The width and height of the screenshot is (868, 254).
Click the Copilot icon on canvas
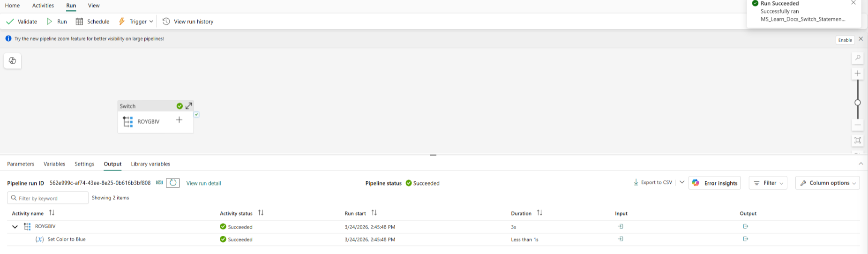[x=13, y=61]
